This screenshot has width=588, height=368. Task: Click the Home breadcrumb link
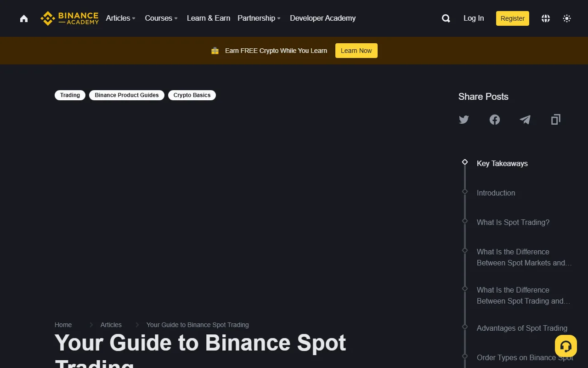click(x=63, y=325)
